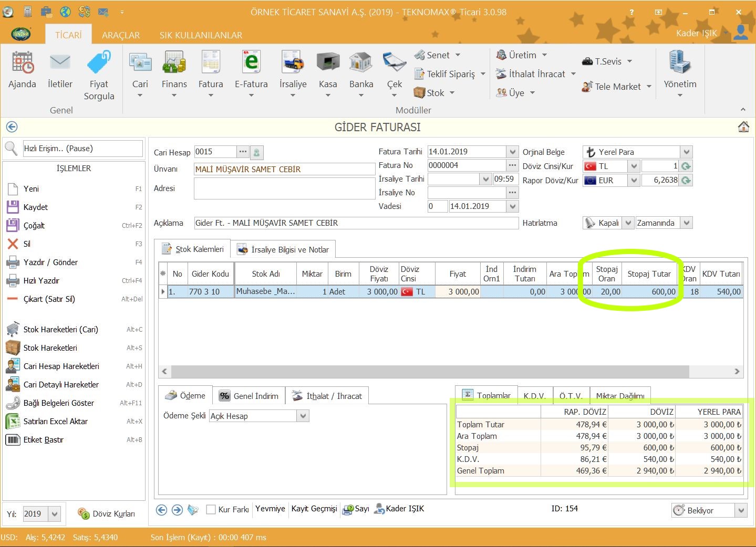Go to previous record arrow
This screenshot has width=756, height=547.
coord(162,510)
